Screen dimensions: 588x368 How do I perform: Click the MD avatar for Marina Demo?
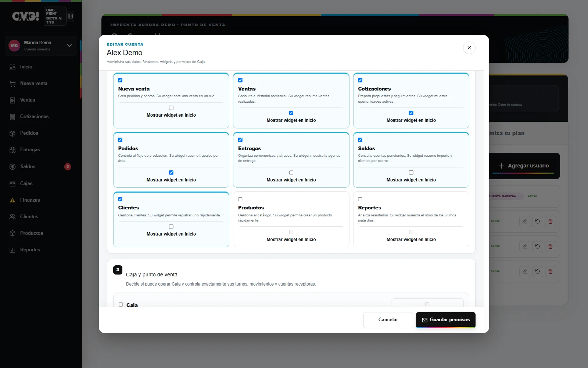[x=14, y=46]
